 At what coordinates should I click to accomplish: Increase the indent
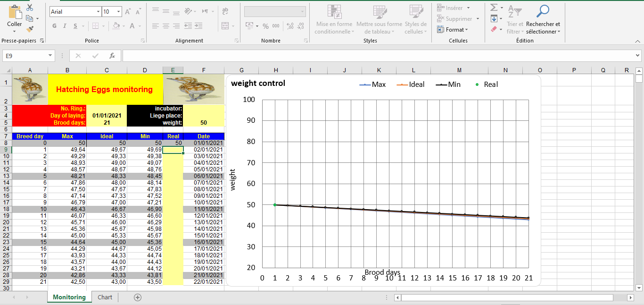coord(198,26)
